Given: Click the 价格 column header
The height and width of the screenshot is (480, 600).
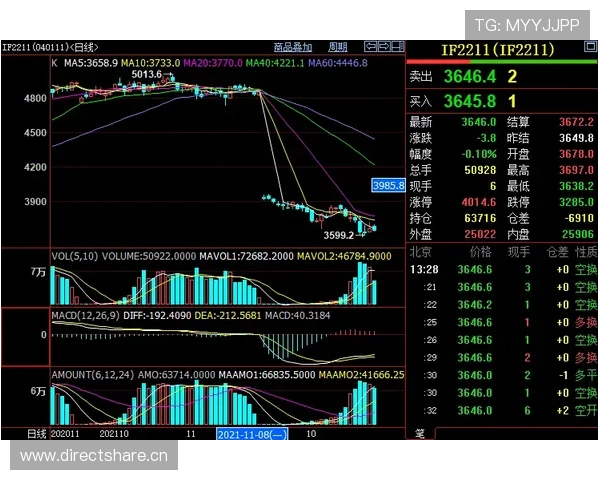Looking at the screenshot, I should click(481, 252).
